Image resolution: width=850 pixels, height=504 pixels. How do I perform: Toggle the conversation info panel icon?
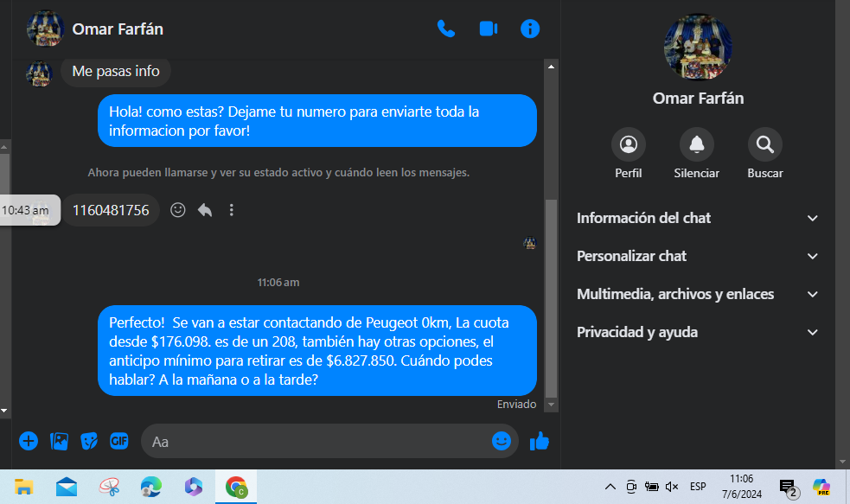[529, 29]
